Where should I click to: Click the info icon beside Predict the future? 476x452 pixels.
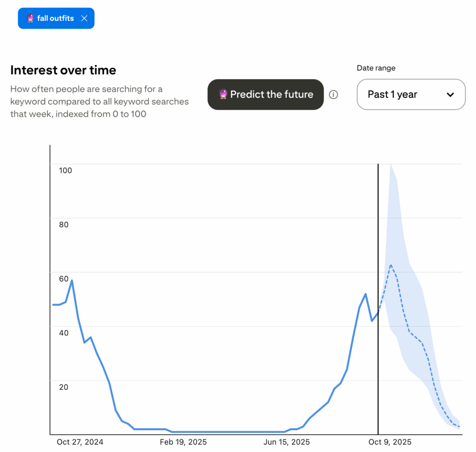[x=333, y=95]
